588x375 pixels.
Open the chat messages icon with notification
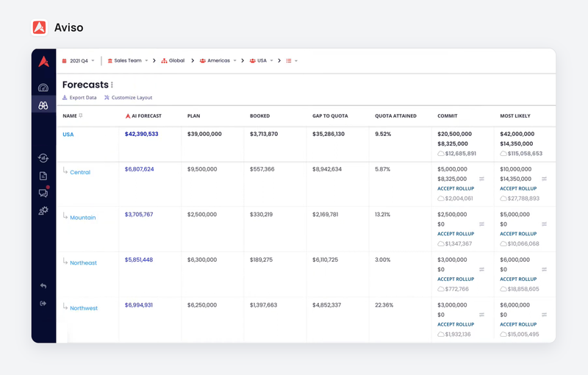43,193
